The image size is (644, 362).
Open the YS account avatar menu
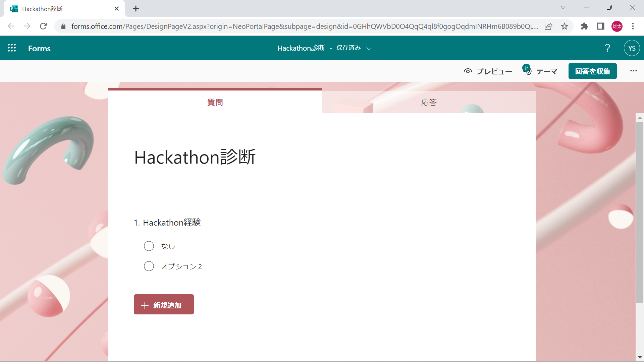(x=632, y=48)
